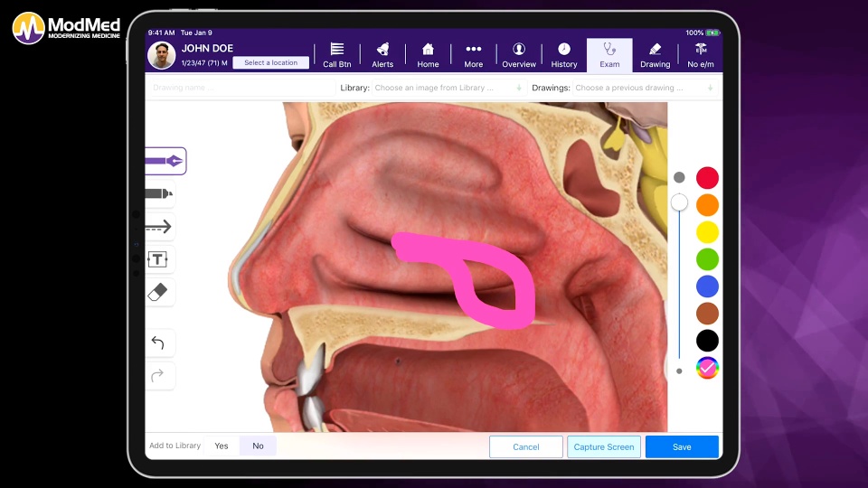Expand the previous Drawings dropdown
The width and height of the screenshot is (868, 488).
coord(645,88)
